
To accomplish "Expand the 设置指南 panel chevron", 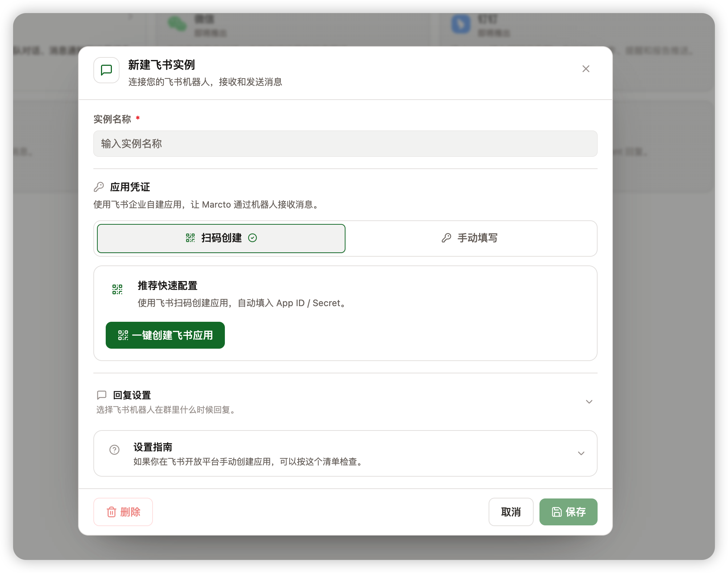I will [581, 453].
